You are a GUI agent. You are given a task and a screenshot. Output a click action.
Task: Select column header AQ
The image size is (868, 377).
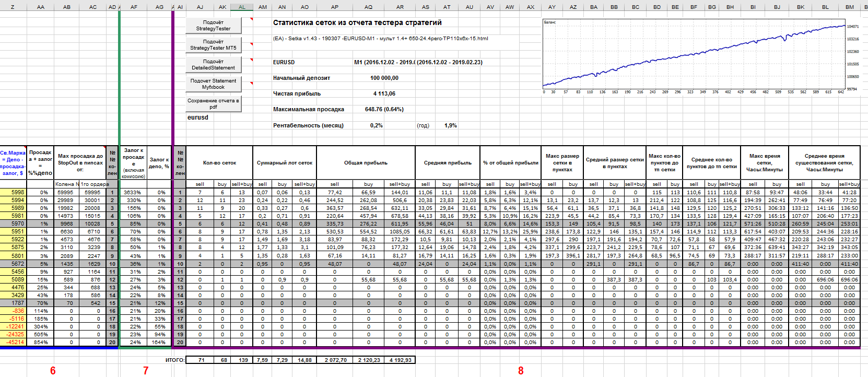(369, 7)
